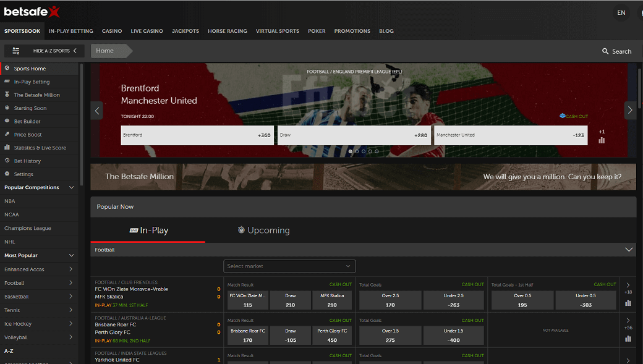Collapse Popular Competitions section
The height and width of the screenshot is (364, 643).
coord(71,187)
